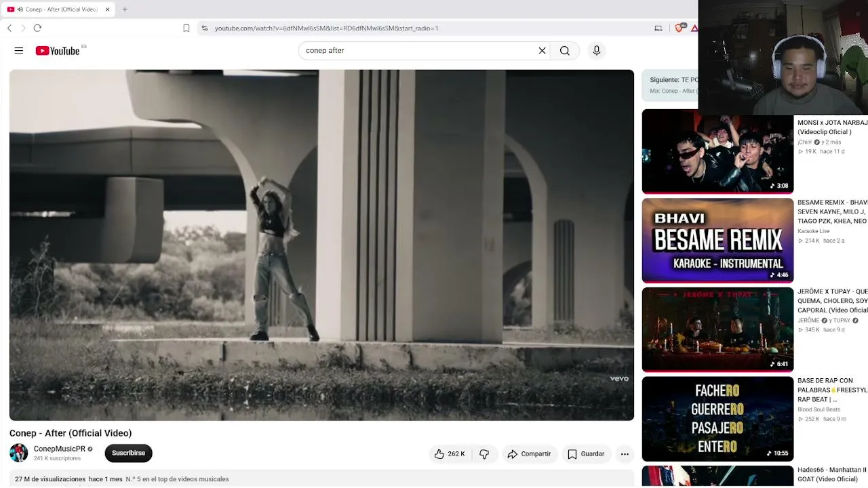868x488 pixels.
Task: Select the "Conep - After (Official Video)" heading
Action: 71,433
